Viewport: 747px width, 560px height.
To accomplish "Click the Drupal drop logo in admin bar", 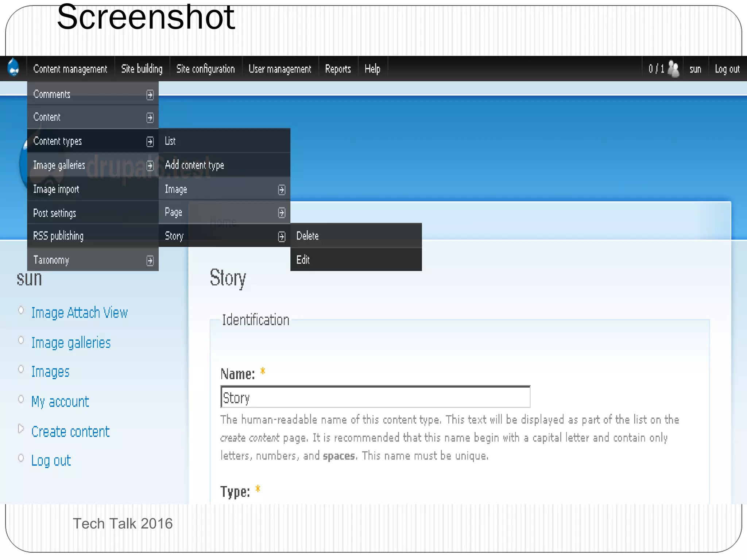I will tap(13, 68).
